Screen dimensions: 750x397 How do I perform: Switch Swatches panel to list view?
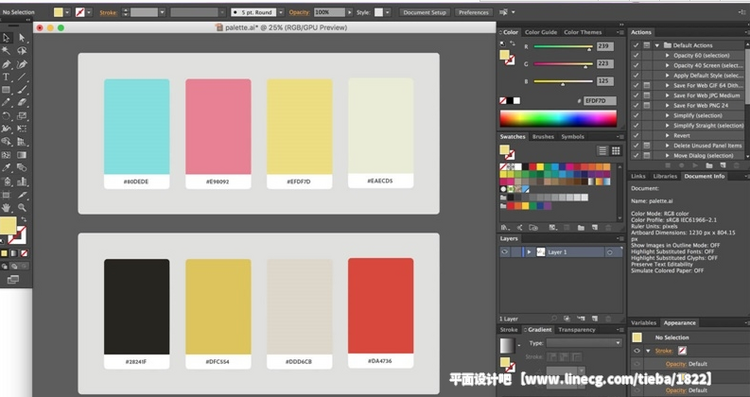point(602,151)
